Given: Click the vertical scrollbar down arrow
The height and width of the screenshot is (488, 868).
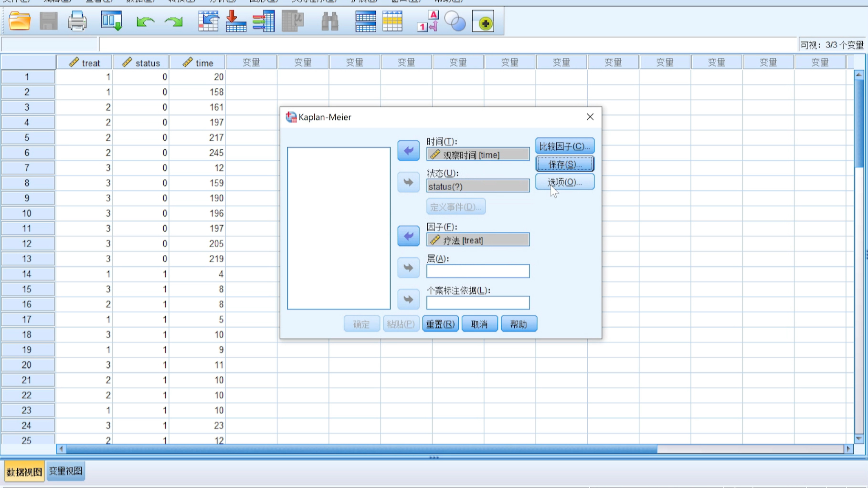Looking at the screenshot, I should [859, 438].
